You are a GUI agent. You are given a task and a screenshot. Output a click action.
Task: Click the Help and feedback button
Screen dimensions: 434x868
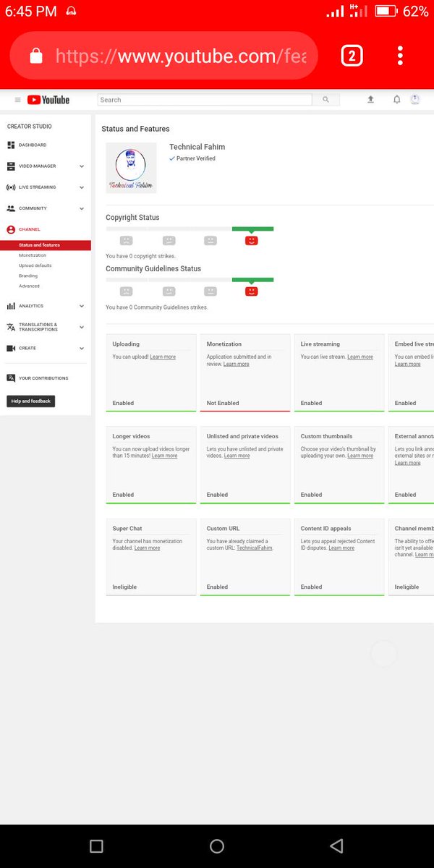31,401
